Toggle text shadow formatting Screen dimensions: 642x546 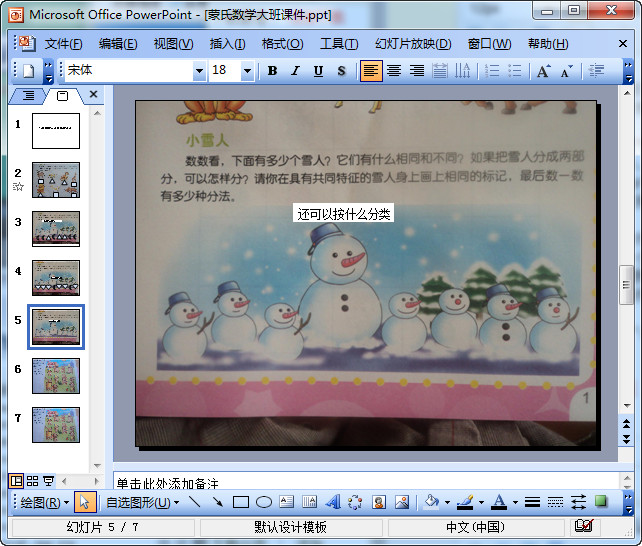click(x=341, y=71)
